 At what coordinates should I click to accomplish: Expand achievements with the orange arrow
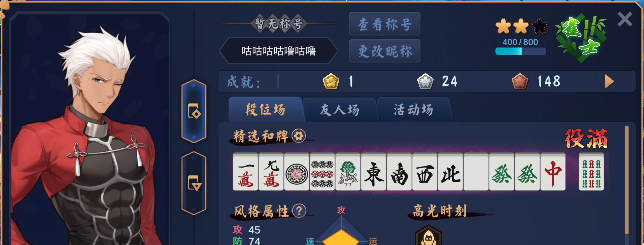point(609,82)
